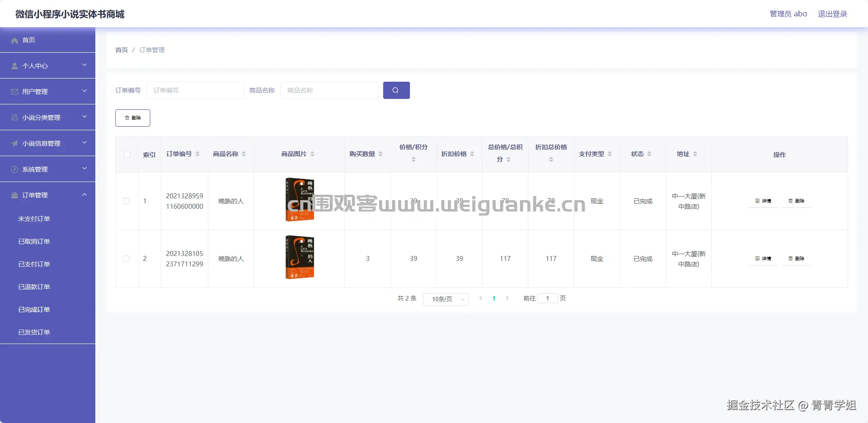Image resolution: width=868 pixels, height=423 pixels.
Task: Open 已退款订单 in the sidebar
Action: [x=34, y=286]
